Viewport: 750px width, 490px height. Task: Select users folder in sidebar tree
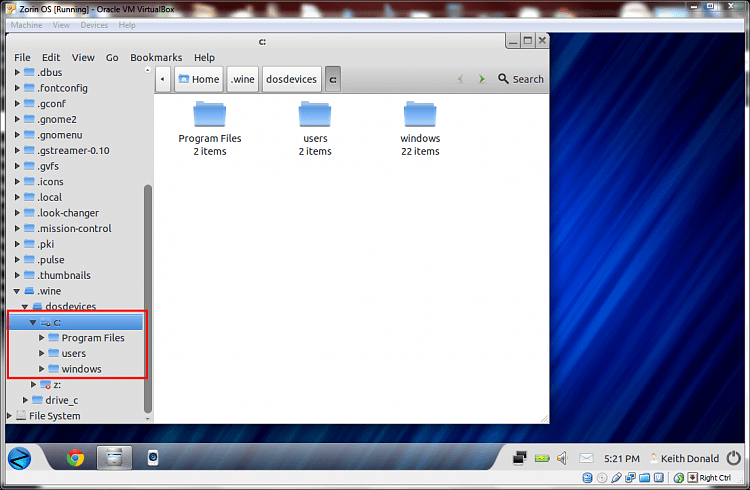pyautogui.click(x=74, y=354)
